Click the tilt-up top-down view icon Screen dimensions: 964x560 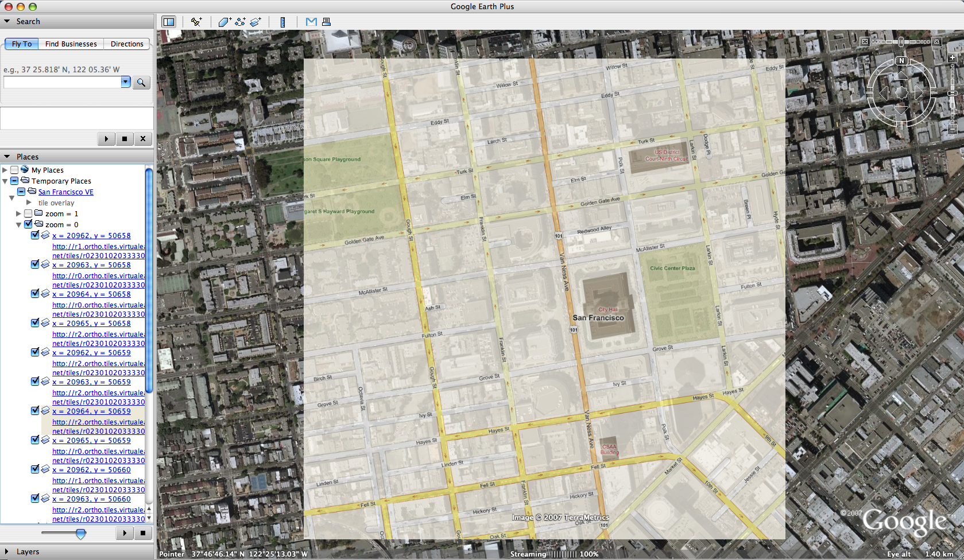pyautogui.click(x=865, y=41)
